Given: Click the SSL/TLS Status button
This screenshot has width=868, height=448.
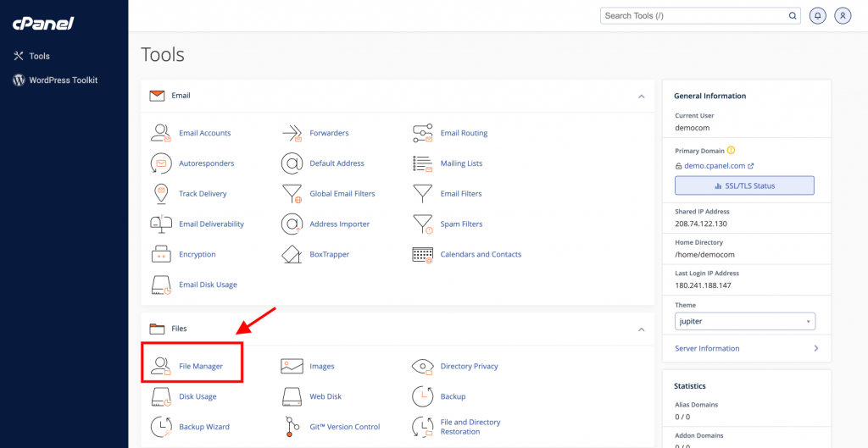Looking at the screenshot, I should [744, 185].
